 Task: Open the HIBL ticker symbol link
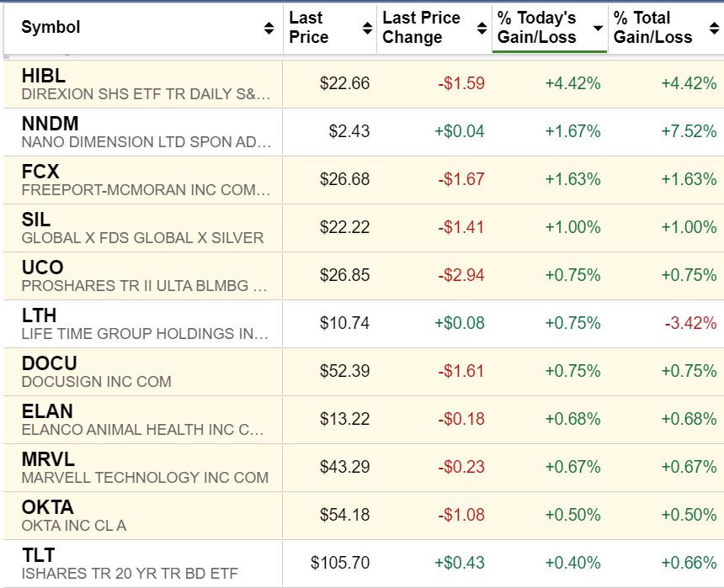(43, 76)
